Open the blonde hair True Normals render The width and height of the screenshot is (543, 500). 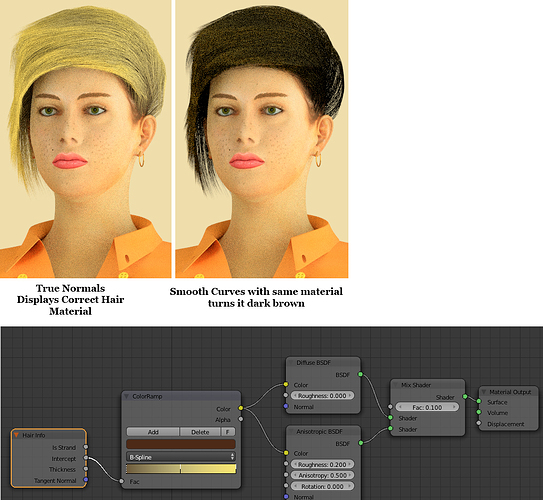pyautogui.click(x=86, y=139)
